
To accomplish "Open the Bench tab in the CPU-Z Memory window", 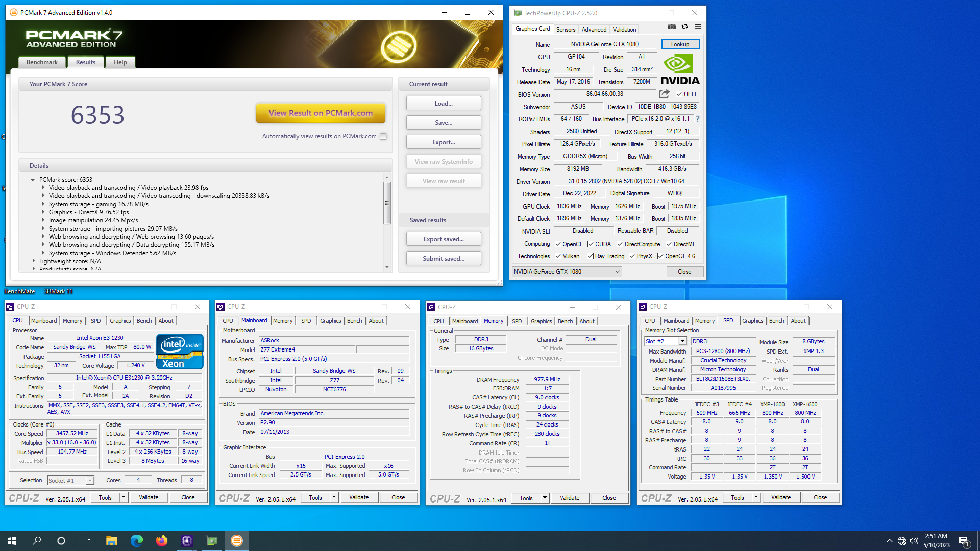I will (565, 321).
